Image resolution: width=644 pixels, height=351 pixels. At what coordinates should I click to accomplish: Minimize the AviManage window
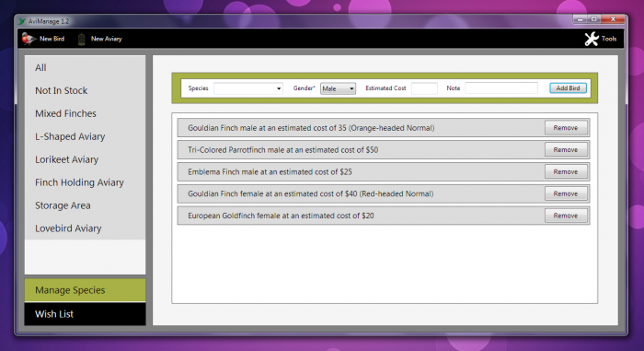(580, 19)
